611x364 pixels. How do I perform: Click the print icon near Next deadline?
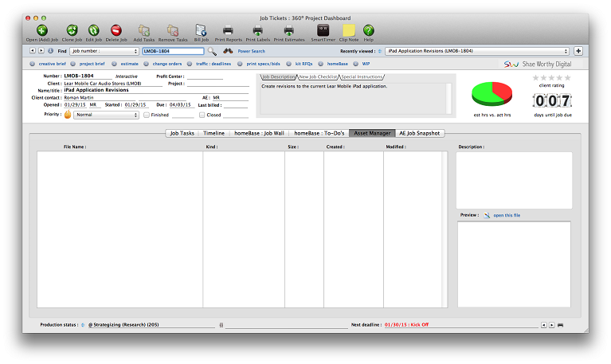560,325
